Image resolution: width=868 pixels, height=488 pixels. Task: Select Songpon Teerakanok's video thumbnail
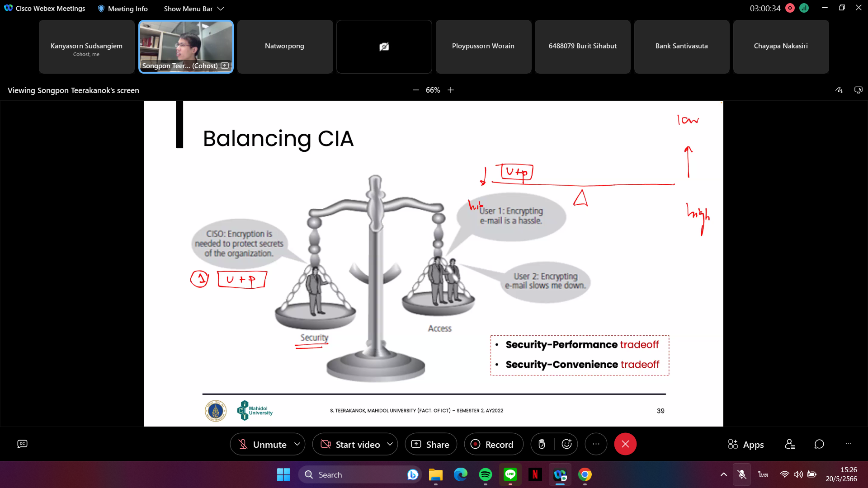(x=186, y=46)
